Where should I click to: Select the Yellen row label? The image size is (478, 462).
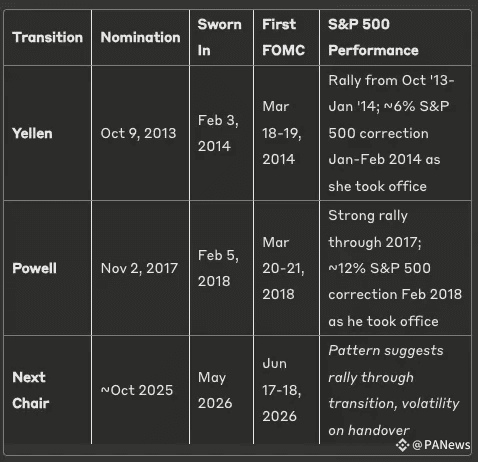[32, 133]
